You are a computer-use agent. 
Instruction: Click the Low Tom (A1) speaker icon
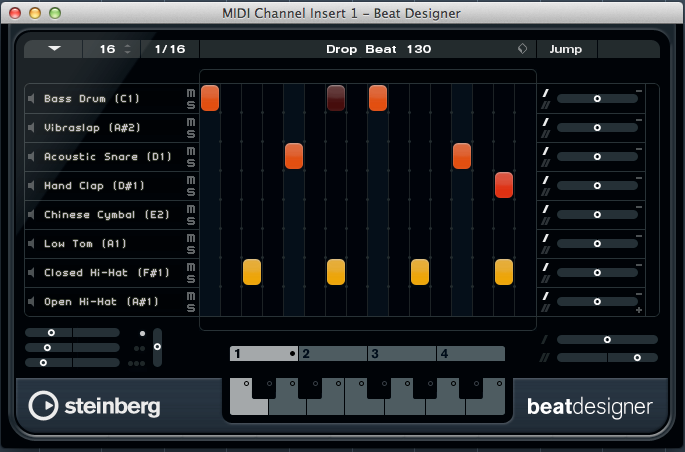point(31,244)
